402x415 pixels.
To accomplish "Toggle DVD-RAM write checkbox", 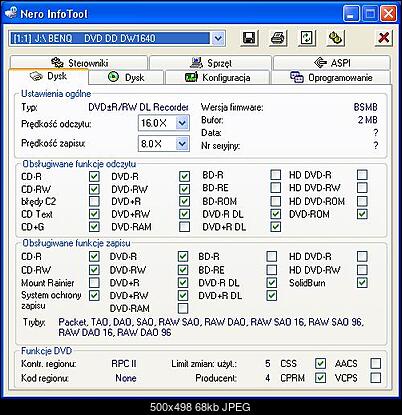I will click(183, 308).
